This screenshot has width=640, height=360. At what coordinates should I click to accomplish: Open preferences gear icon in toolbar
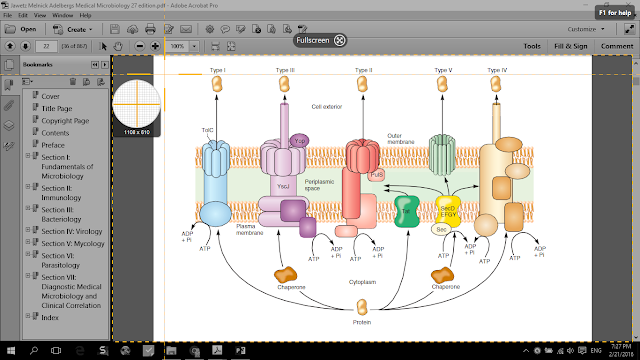210,29
